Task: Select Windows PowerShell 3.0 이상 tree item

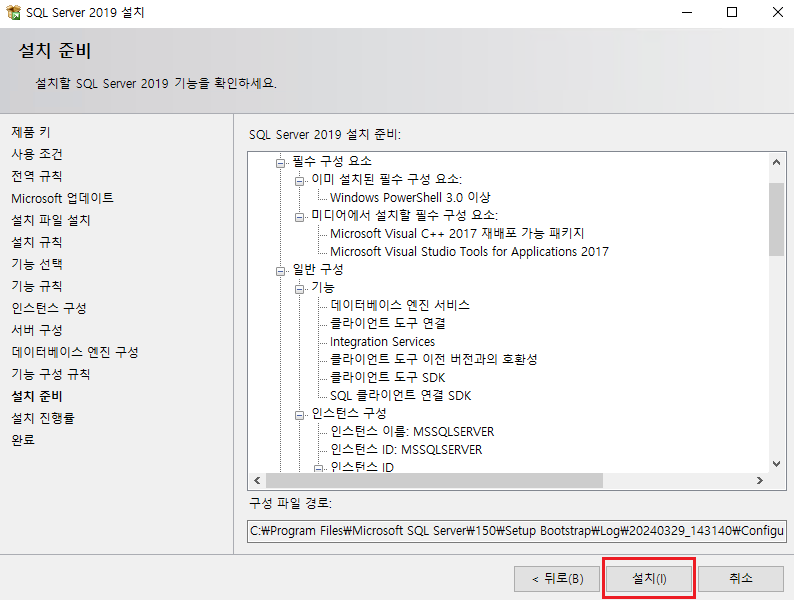Action: [410, 197]
